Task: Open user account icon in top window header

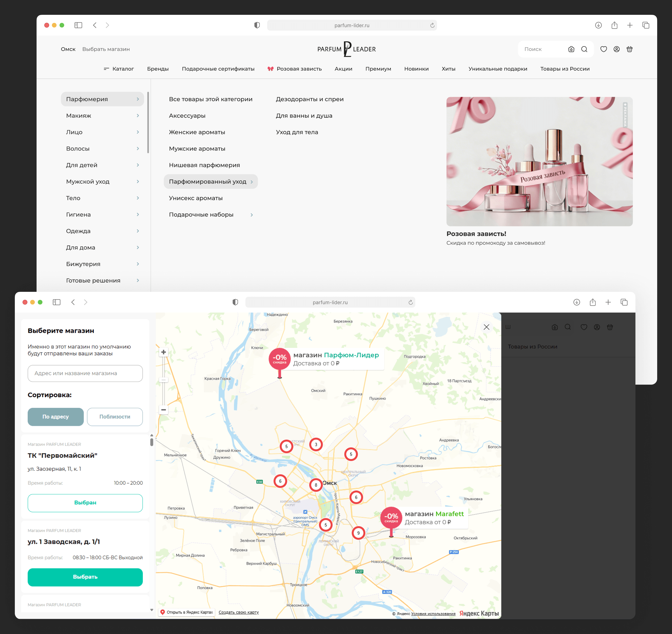Action: point(617,49)
